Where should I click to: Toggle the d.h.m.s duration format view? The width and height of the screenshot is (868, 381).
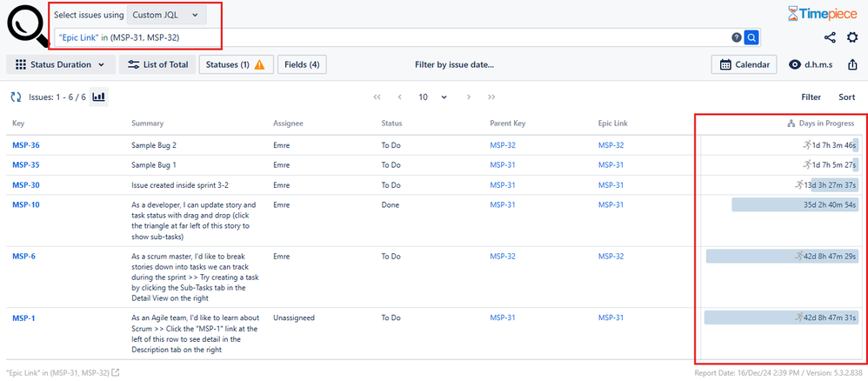[x=811, y=64]
